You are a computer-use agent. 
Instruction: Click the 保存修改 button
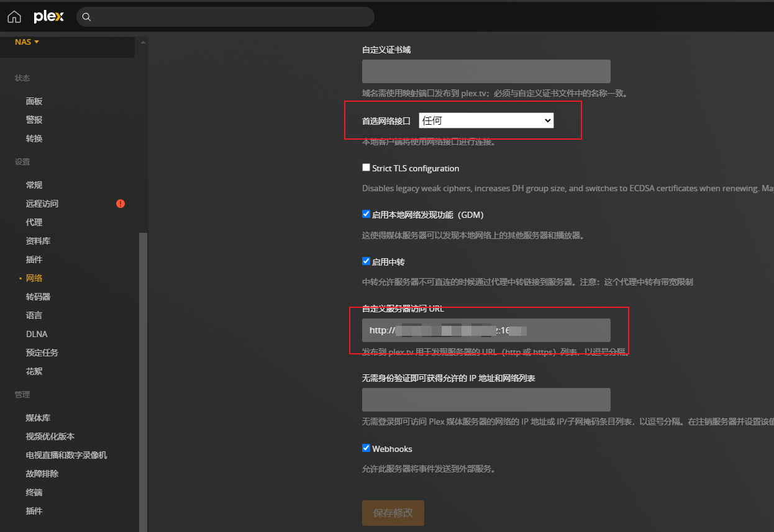(x=393, y=513)
